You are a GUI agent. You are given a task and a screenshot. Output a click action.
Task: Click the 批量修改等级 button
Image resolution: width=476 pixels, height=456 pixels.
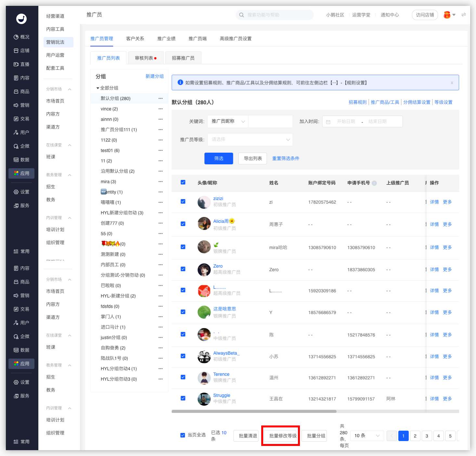[283, 436]
